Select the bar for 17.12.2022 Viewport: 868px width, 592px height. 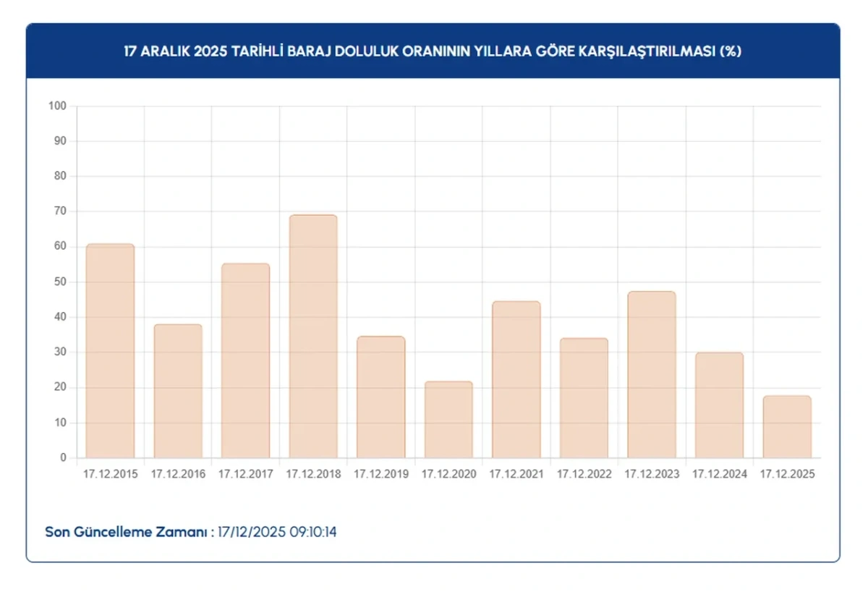tap(584, 398)
